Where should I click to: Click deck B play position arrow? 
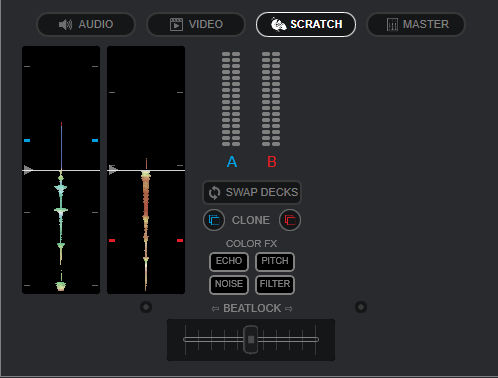(113, 170)
